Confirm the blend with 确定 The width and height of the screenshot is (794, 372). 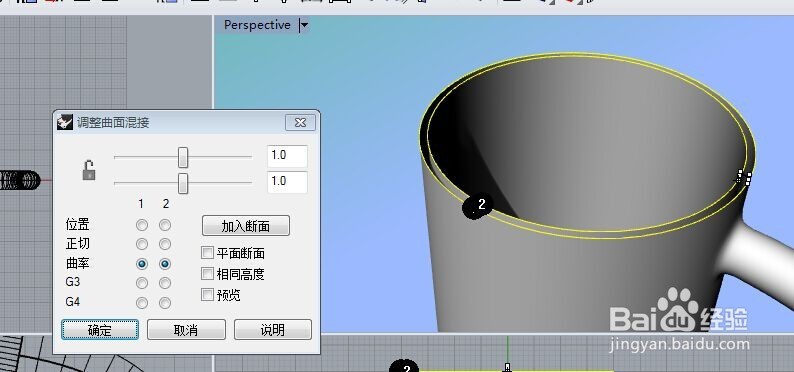100,330
